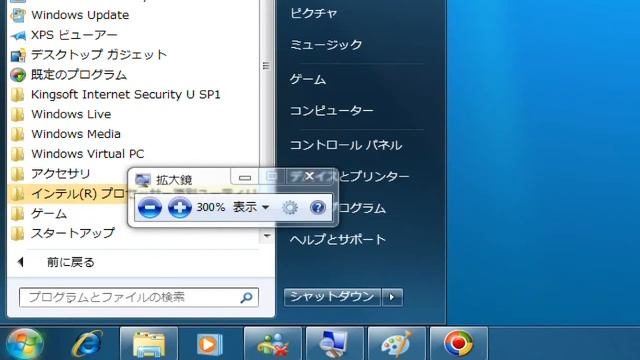This screenshot has width=640, height=360.
Task: Close the 拡大鏡 Magnifier window
Action: (x=309, y=176)
